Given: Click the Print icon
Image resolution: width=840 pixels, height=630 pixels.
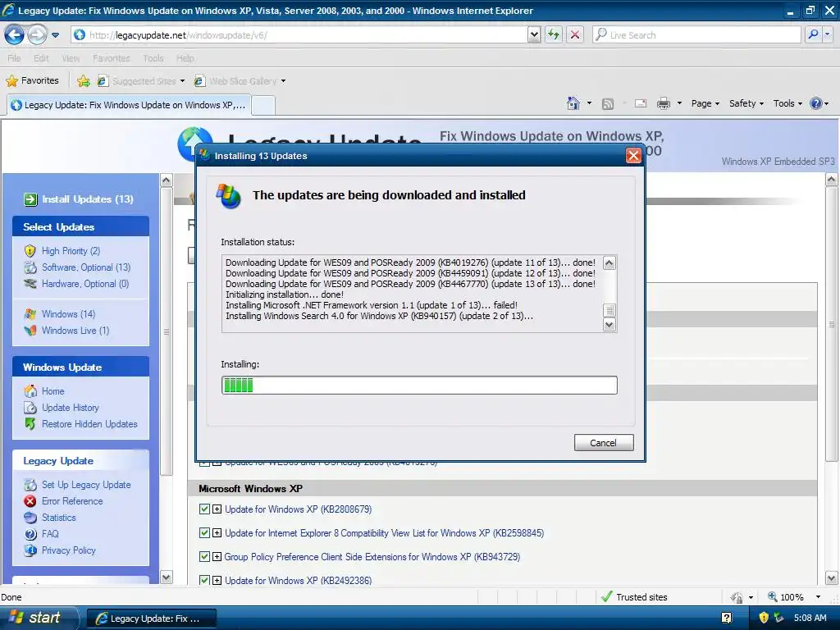Looking at the screenshot, I should click(x=663, y=103).
